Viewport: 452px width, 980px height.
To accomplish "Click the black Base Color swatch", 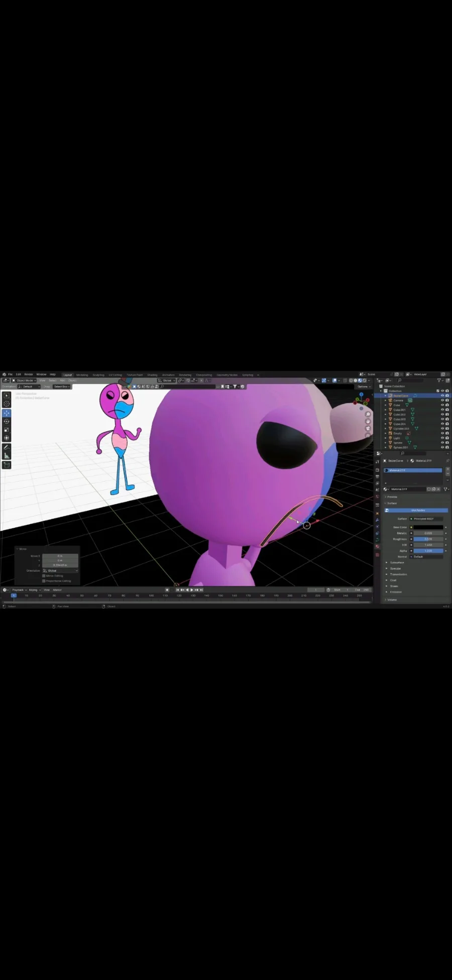I will (428, 527).
